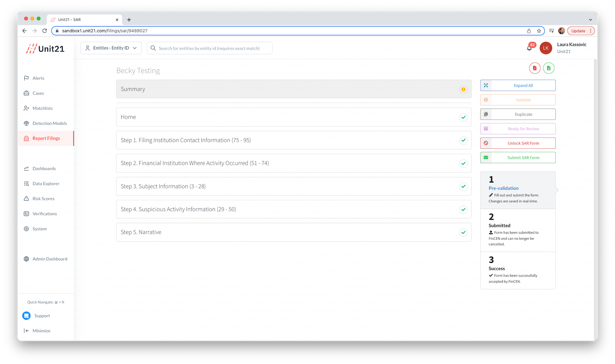
Task: Click the Home section checkmark
Action: coord(464,117)
